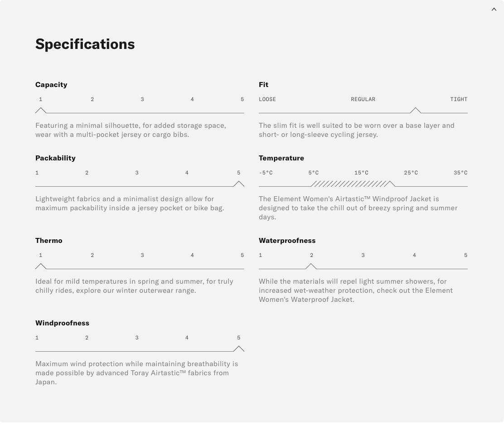Click the Waterproofness section title

(287, 241)
